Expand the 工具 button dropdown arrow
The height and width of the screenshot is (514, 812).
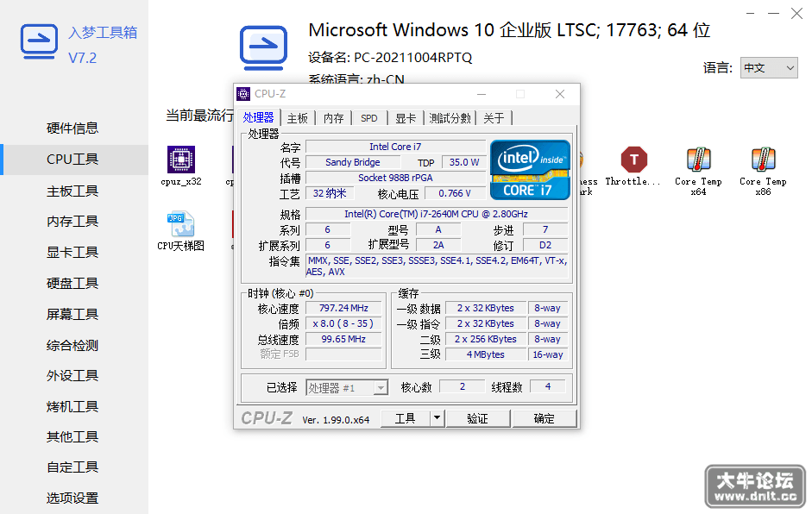point(437,417)
